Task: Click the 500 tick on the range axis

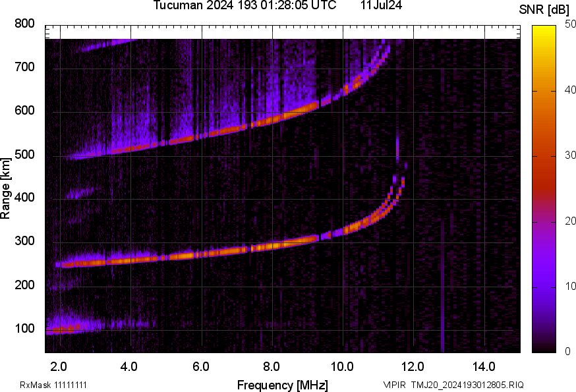Action: [25, 155]
